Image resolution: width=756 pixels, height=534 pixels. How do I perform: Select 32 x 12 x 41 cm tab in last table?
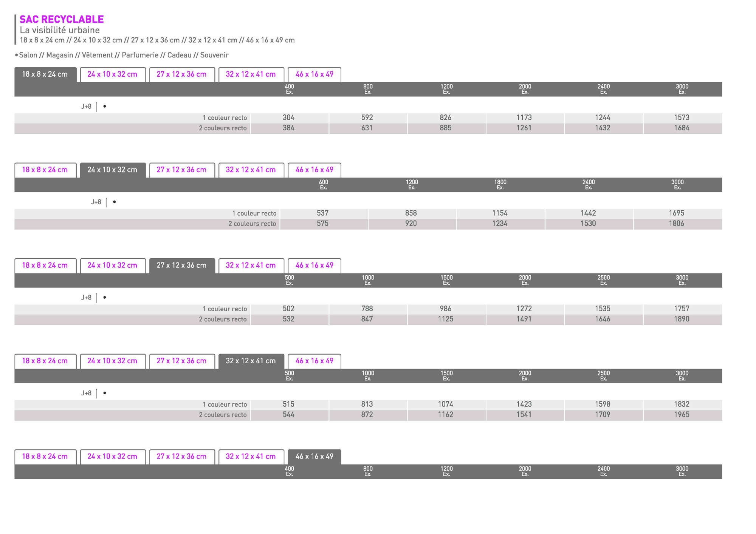point(251,457)
